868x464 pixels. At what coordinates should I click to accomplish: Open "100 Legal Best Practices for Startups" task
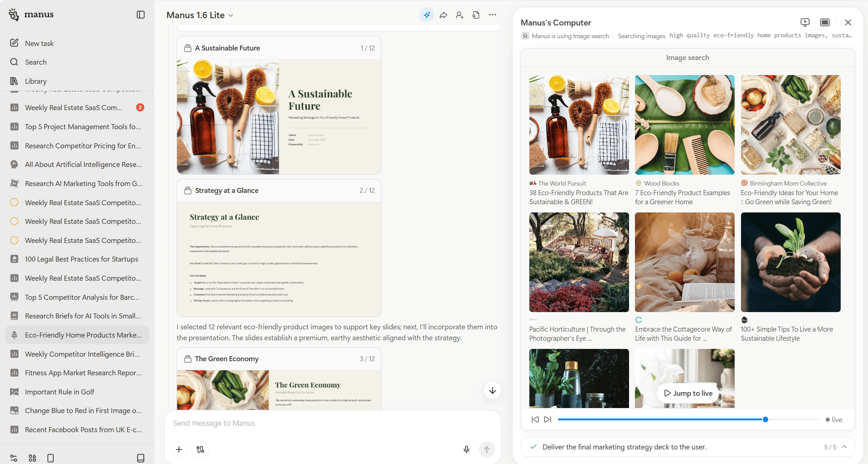tap(77, 259)
